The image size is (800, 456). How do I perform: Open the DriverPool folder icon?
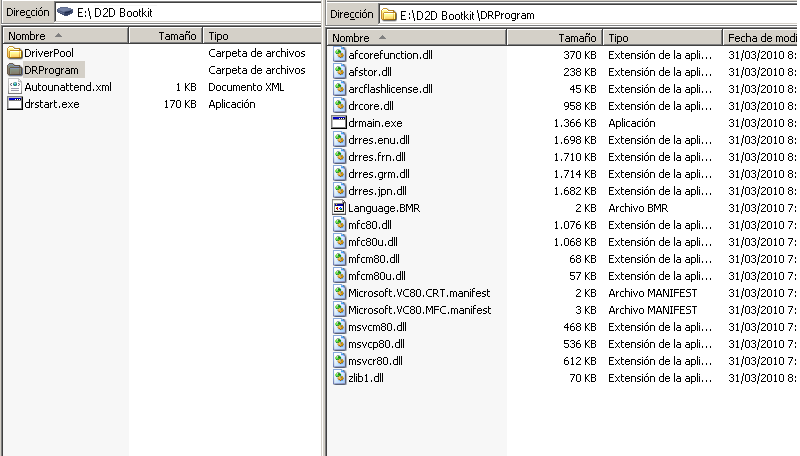pyautogui.click(x=15, y=53)
